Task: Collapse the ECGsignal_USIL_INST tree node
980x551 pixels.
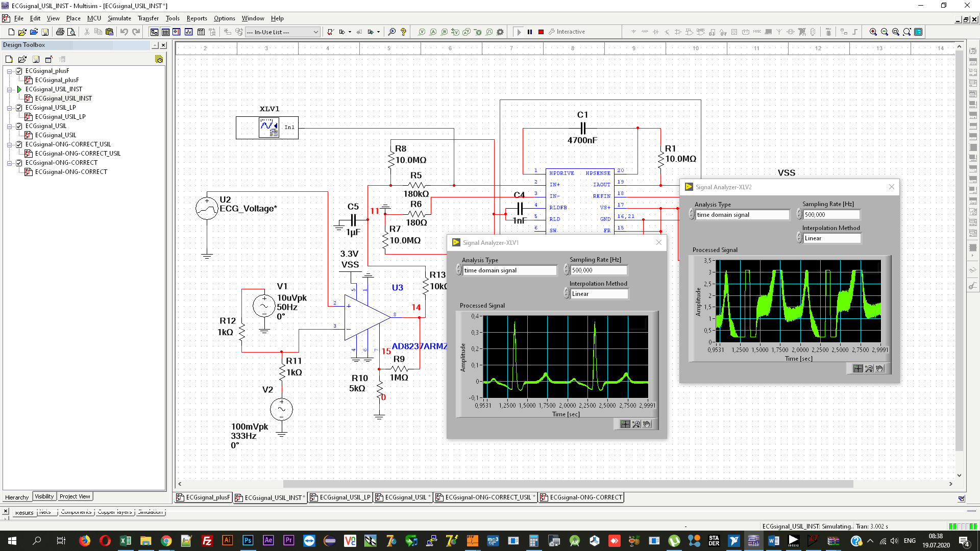Action: click(x=9, y=89)
